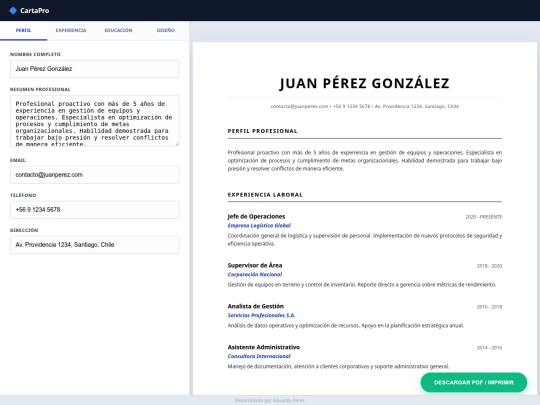Click the CartaPro brand name text
Image resolution: width=540 pixels, height=405 pixels.
34,11
